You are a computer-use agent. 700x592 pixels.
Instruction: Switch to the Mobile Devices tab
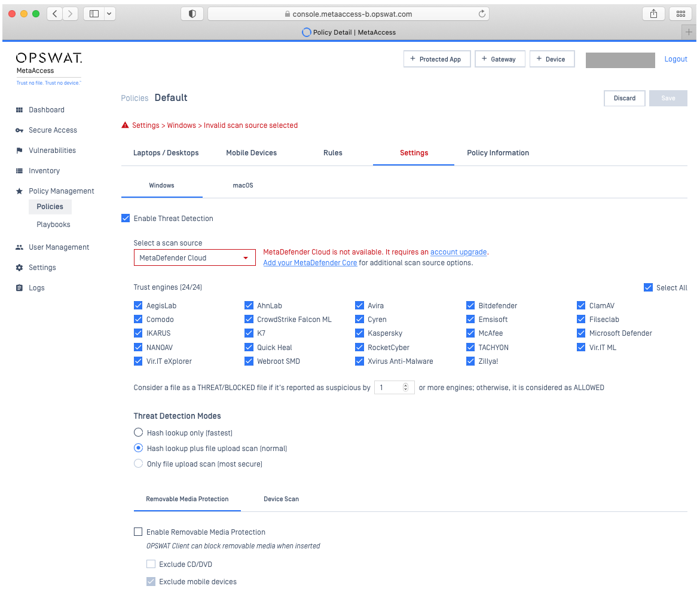click(x=251, y=152)
